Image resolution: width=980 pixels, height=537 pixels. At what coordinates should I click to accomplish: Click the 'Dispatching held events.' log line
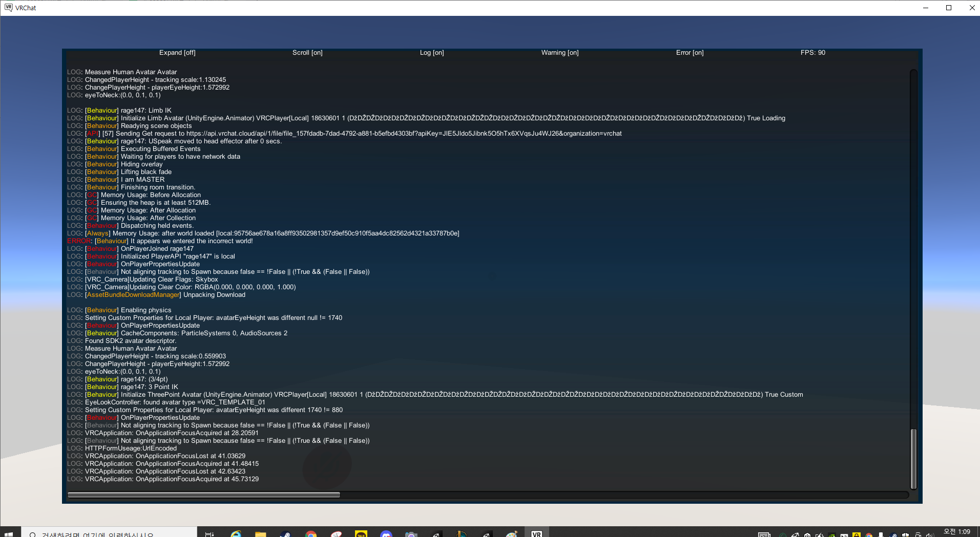click(131, 226)
